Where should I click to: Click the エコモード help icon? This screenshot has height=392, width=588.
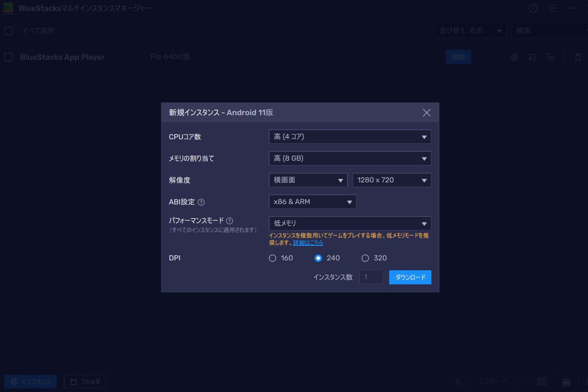517,381
